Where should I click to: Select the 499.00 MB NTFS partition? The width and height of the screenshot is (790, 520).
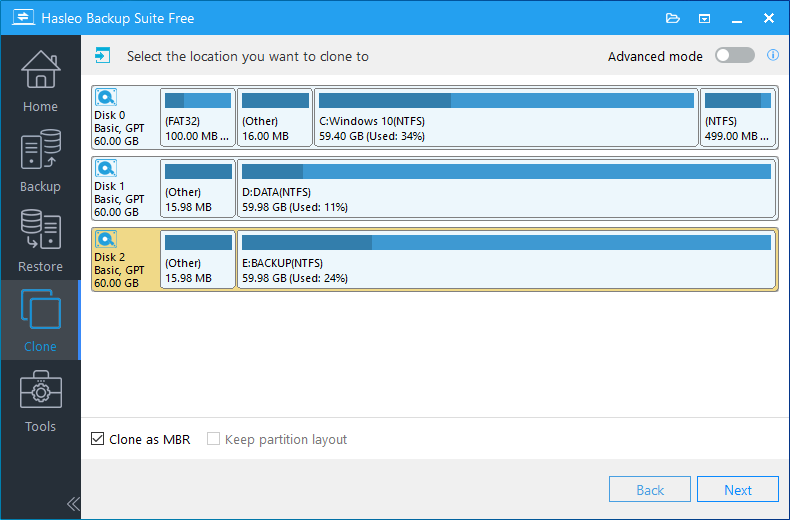738,117
